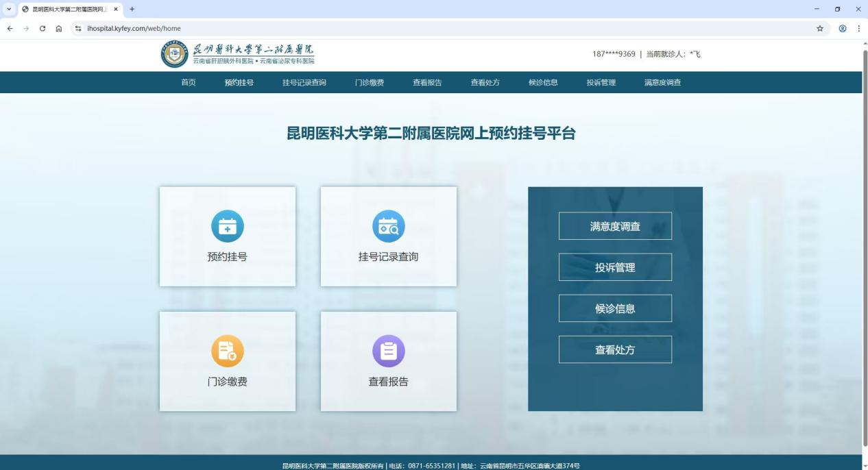Click the 满意度调查 button in right panel

(x=615, y=226)
